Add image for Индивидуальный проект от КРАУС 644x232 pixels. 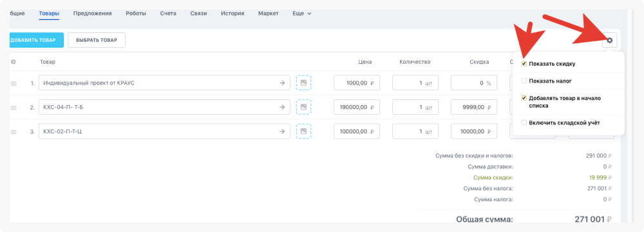(303, 82)
